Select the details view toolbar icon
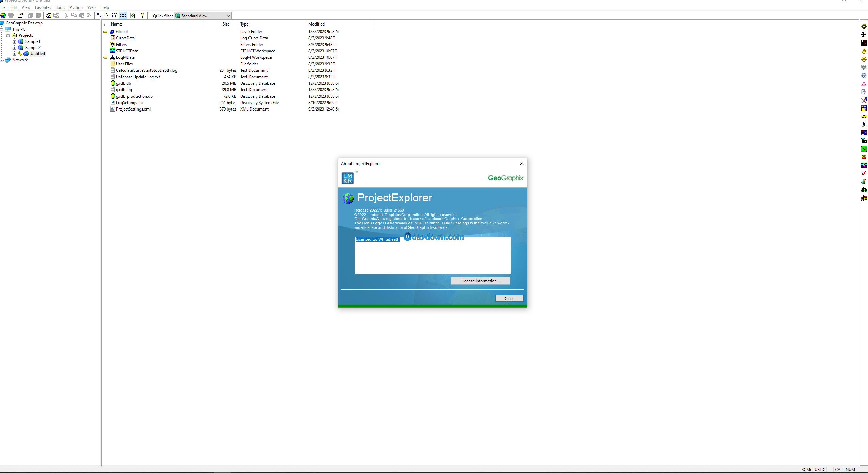 point(123,15)
